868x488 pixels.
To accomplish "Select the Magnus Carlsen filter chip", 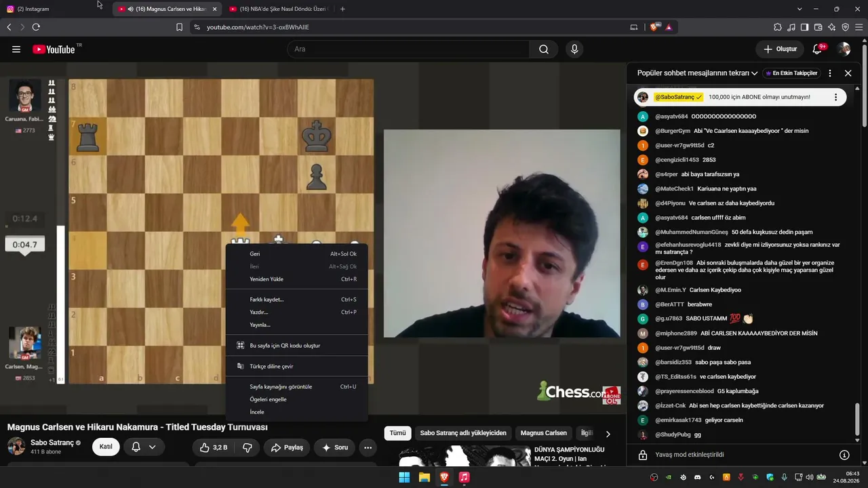I will (544, 433).
